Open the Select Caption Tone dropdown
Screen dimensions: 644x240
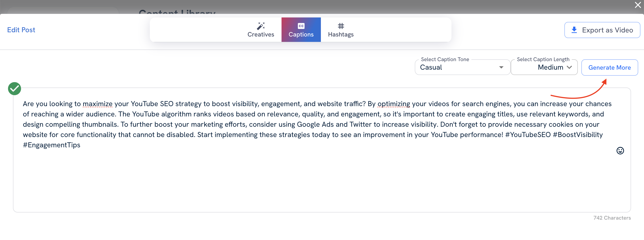tap(462, 67)
